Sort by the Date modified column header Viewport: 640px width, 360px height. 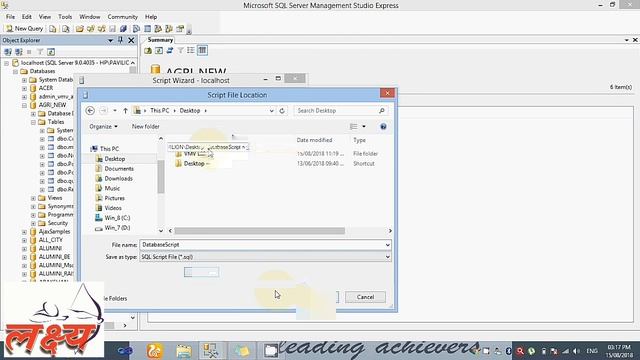[314, 140]
